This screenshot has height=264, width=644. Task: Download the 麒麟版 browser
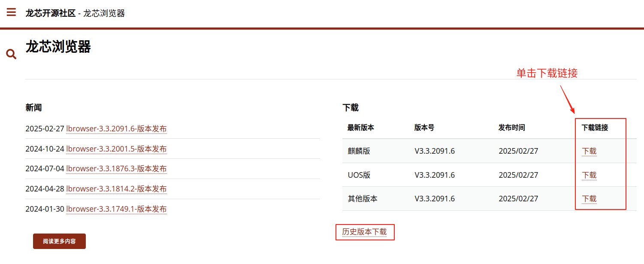(x=589, y=151)
